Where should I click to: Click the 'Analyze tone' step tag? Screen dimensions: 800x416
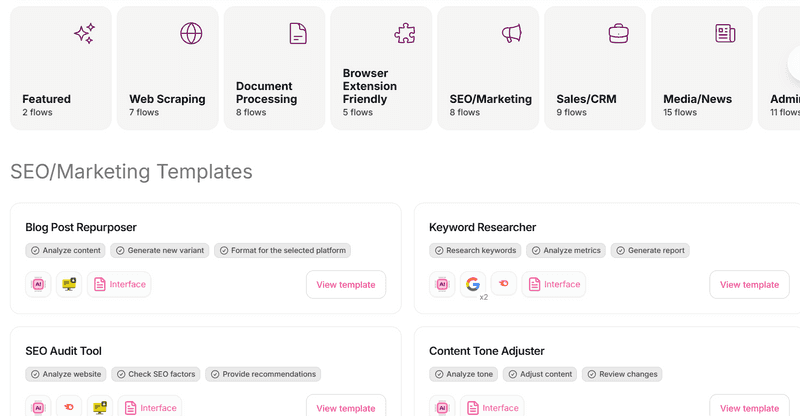click(463, 374)
